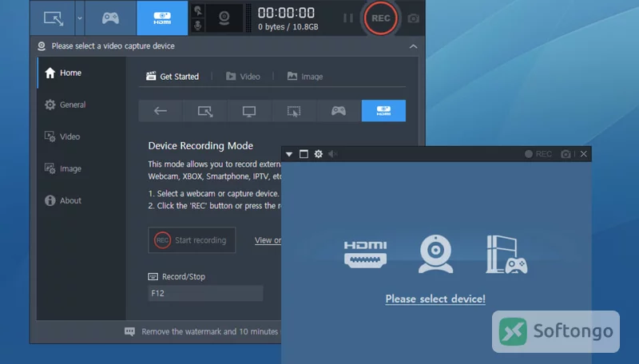Click the remove watermark message at bottom
The height and width of the screenshot is (364, 639).
[210, 331]
